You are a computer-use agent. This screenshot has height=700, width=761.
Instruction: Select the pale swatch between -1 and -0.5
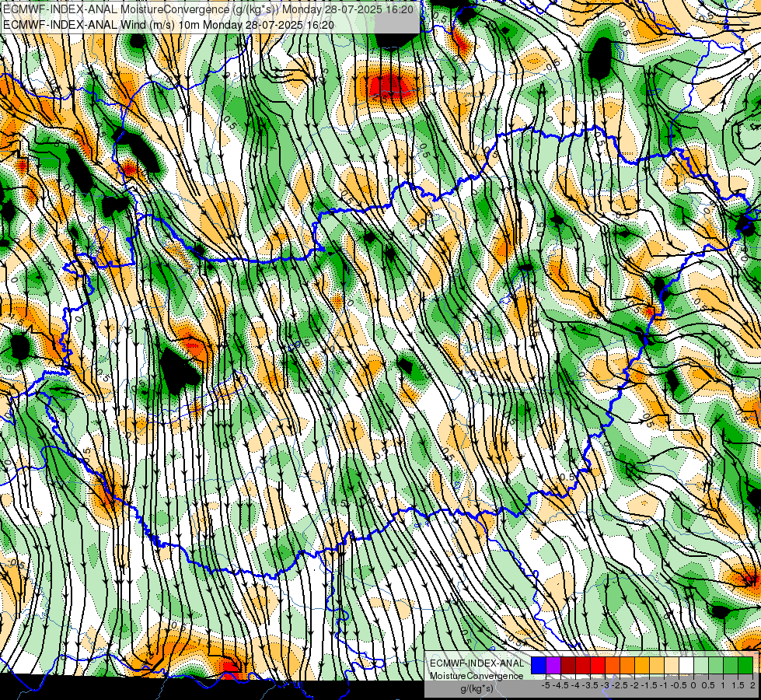pos(672,666)
